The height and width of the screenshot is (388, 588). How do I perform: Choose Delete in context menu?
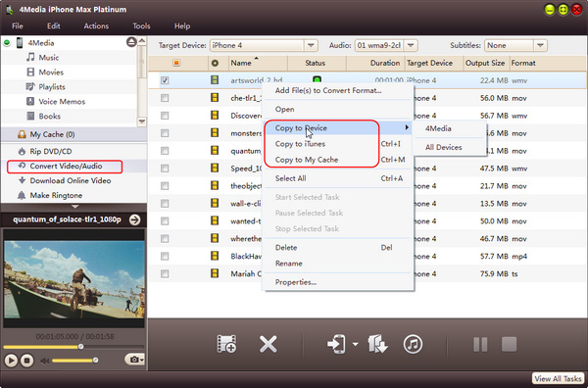pyautogui.click(x=337, y=248)
